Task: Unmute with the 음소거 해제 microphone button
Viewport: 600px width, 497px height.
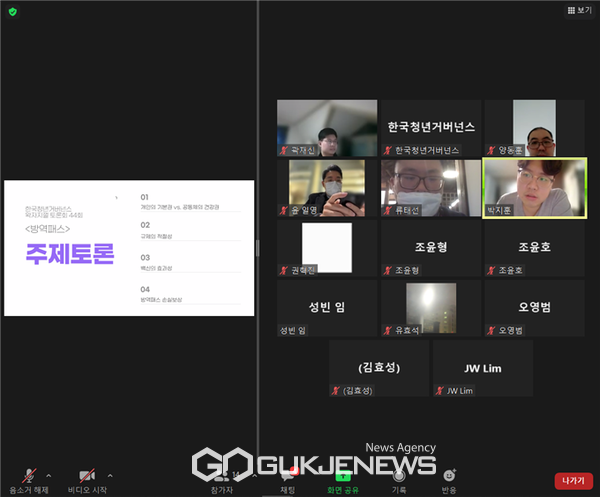Action: (x=29, y=481)
